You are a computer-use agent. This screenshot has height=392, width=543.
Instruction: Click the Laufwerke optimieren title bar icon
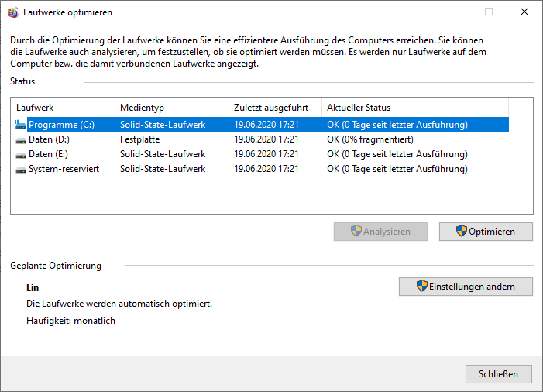tap(13, 12)
